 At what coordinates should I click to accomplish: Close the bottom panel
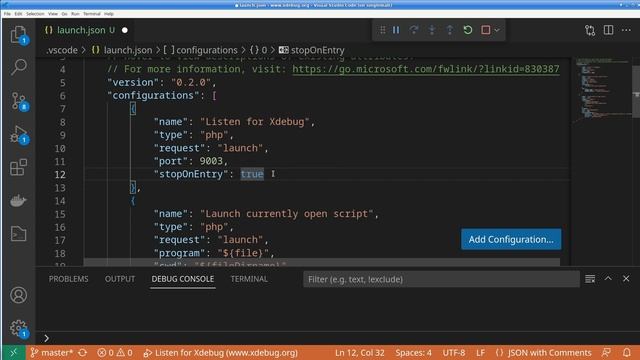tap(626, 279)
